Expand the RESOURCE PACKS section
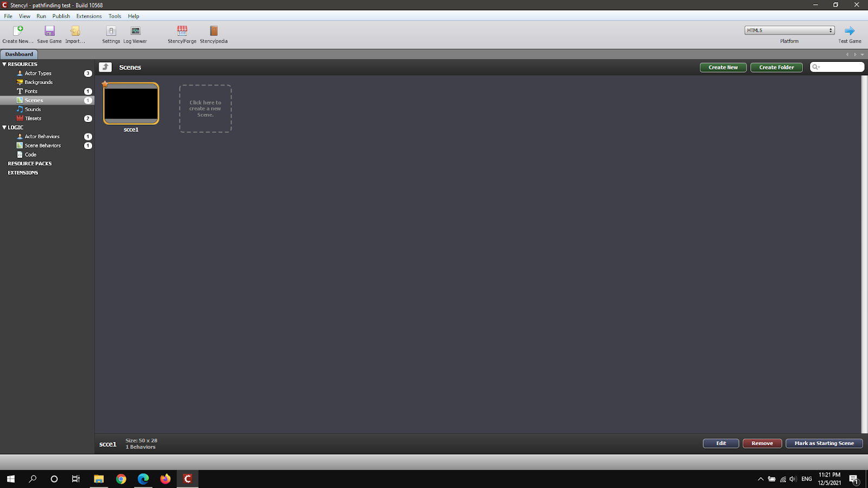 coord(30,164)
